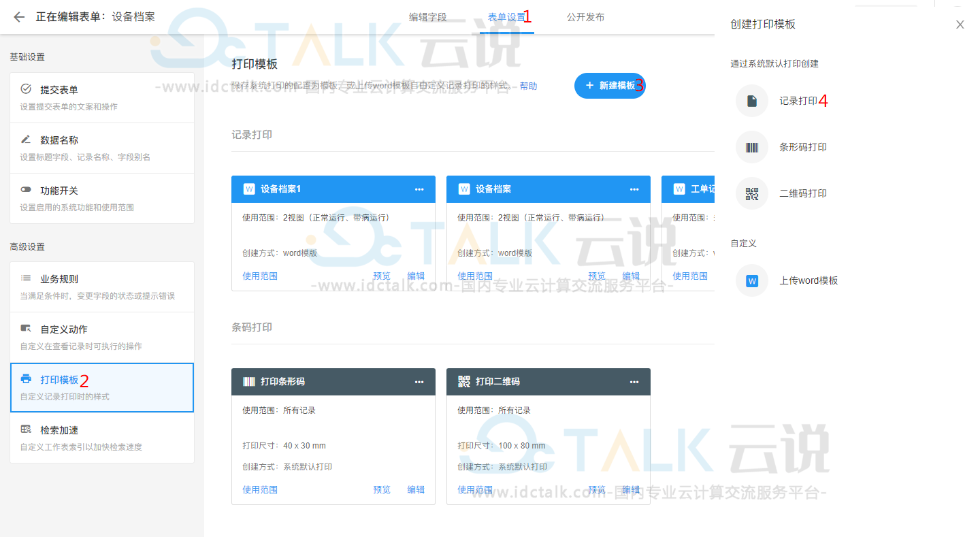Click the 设备档案1 card title

click(x=280, y=189)
